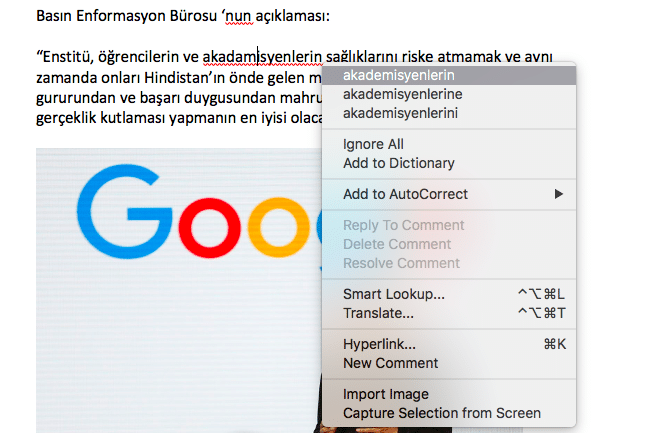This screenshot has width=665, height=433.
Task: Open Smart Lookup from the menu
Action: 449,294
